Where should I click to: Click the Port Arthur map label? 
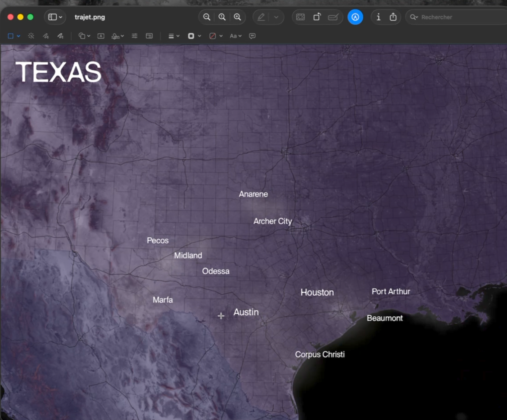click(391, 292)
